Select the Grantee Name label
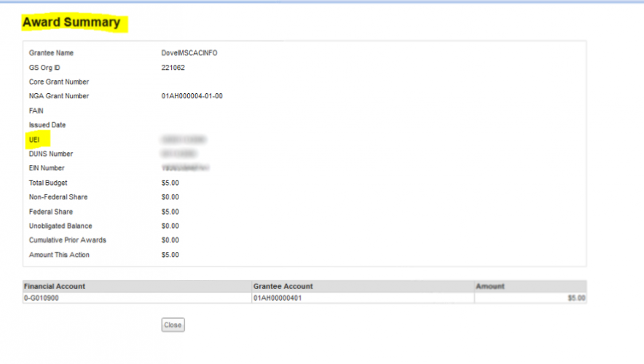The height and width of the screenshot is (364, 644). (x=51, y=53)
